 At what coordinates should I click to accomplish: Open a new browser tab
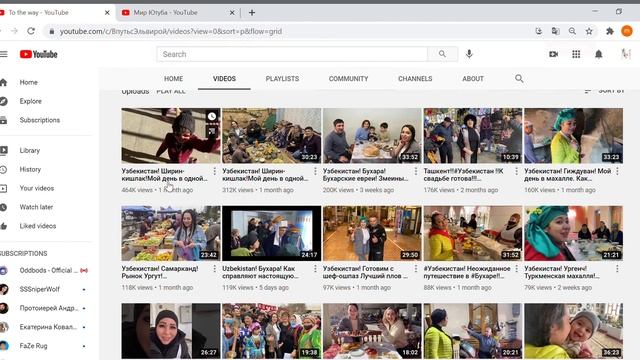252,13
